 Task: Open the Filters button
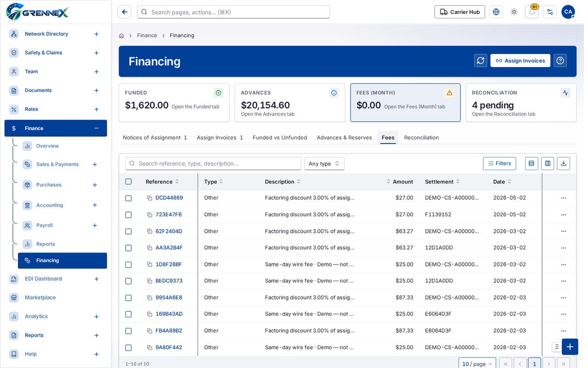pyautogui.click(x=499, y=163)
